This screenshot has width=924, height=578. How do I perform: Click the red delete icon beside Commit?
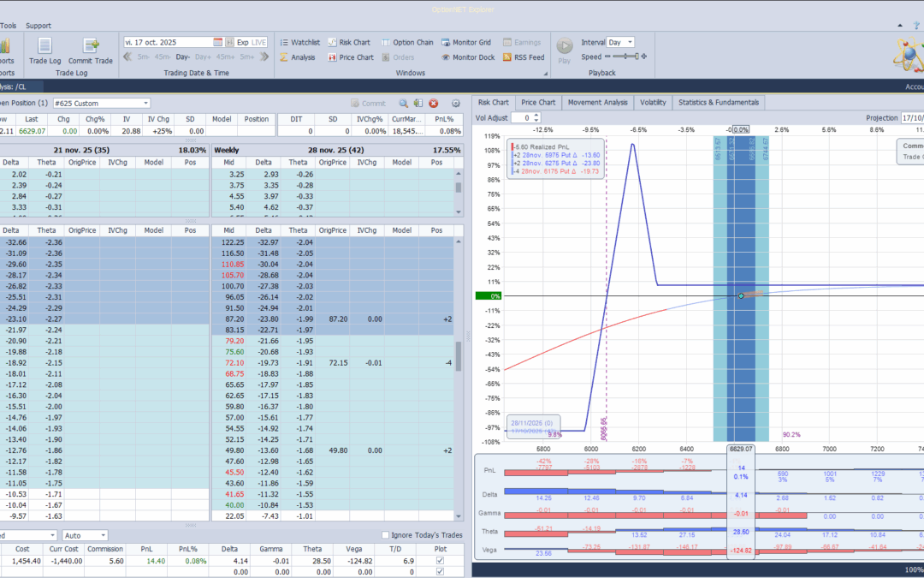434,103
